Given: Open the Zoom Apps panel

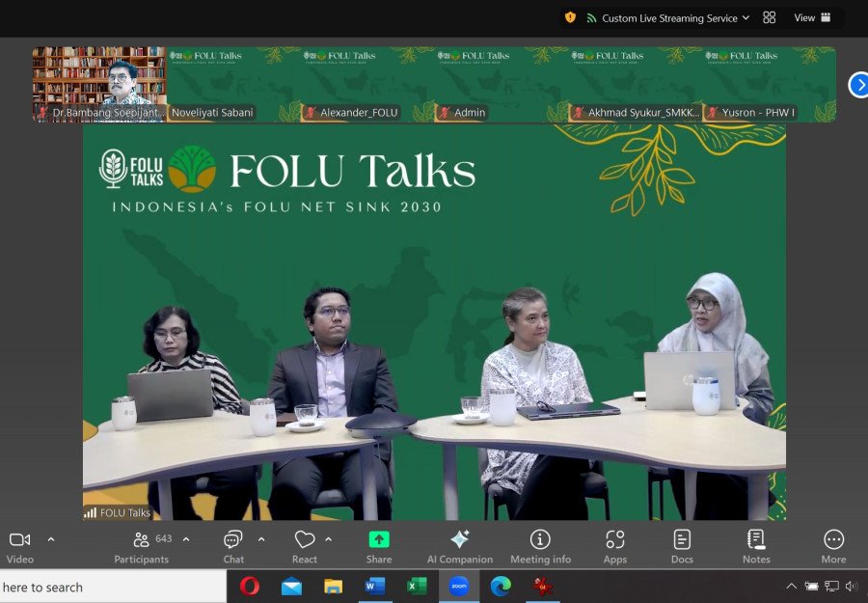Looking at the screenshot, I should 615,548.
